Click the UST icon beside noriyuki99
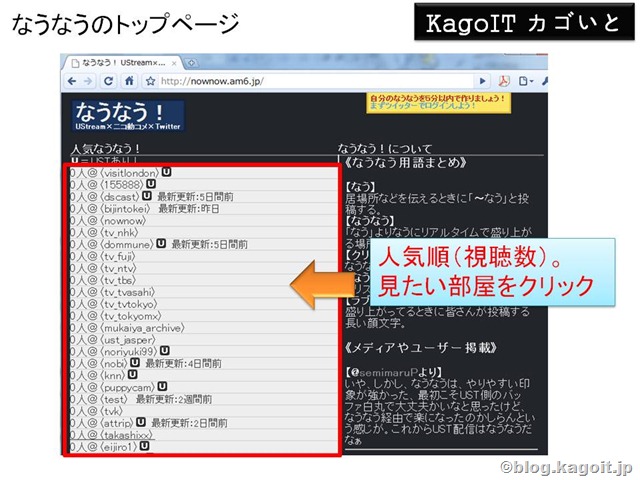640x480 pixels. [164, 351]
